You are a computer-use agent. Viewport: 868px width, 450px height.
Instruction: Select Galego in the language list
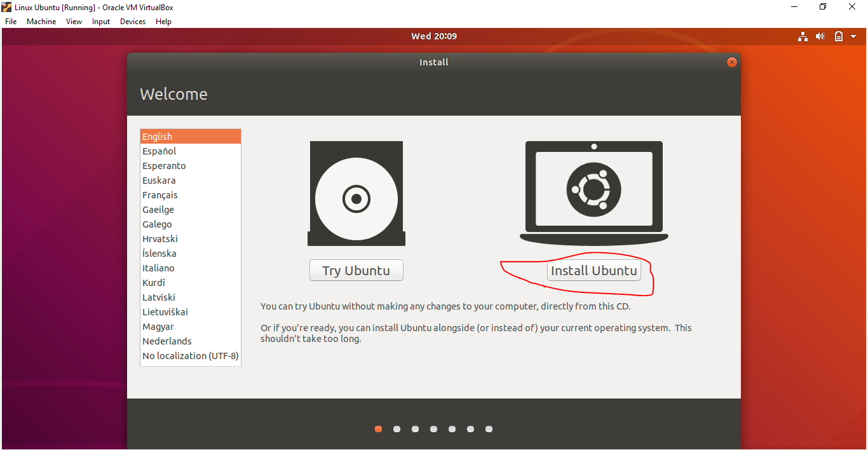(x=191, y=224)
